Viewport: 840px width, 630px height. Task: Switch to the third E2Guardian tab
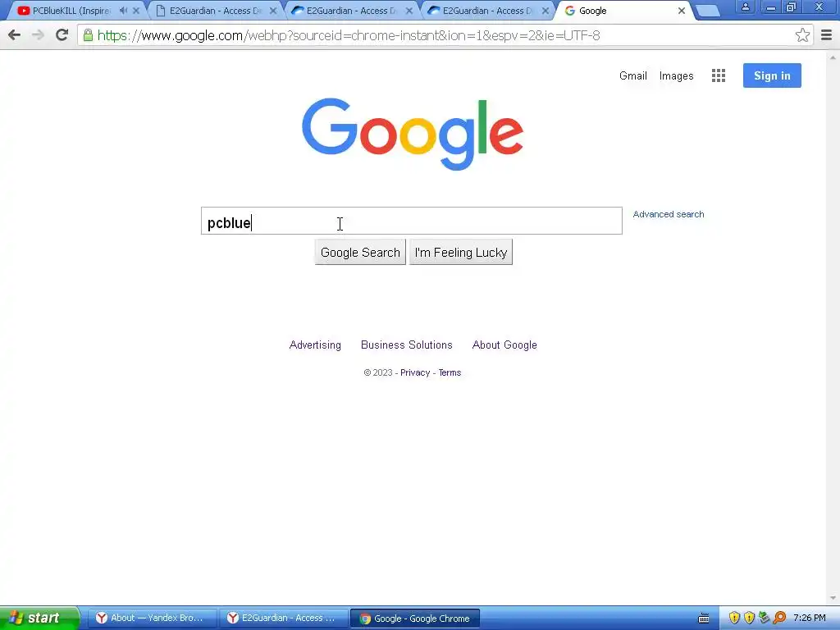pos(487,11)
